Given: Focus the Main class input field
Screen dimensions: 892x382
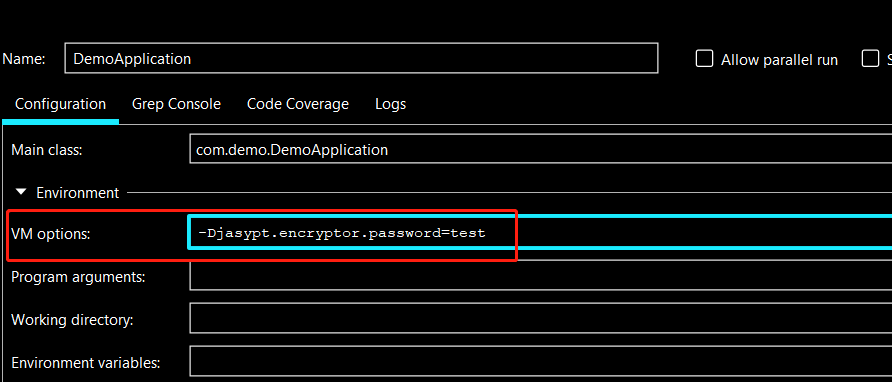Looking at the screenshot, I should click(x=540, y=150).
